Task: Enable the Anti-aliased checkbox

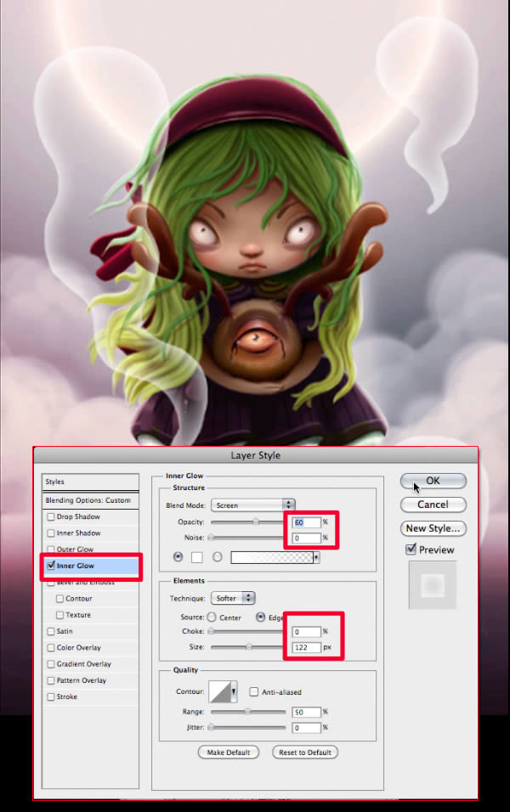Action: (254, 691)
